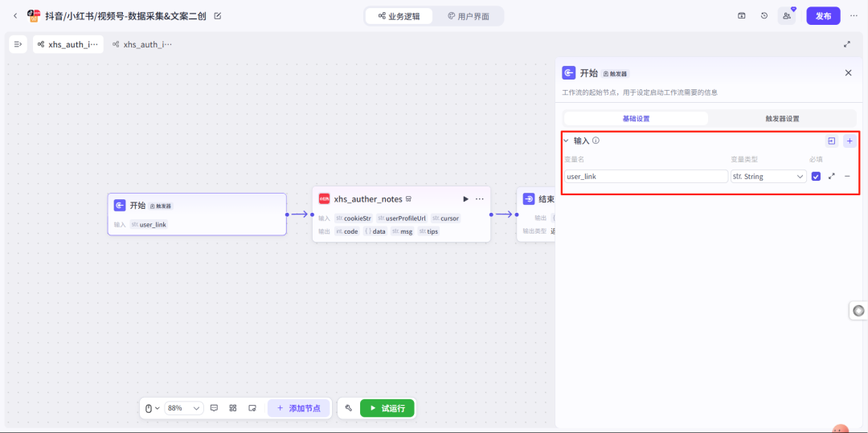The height and width of the screenshot is (433, 868).
Task: Toggle the 必填 checkbox for user_link
Action: [816, 177]
